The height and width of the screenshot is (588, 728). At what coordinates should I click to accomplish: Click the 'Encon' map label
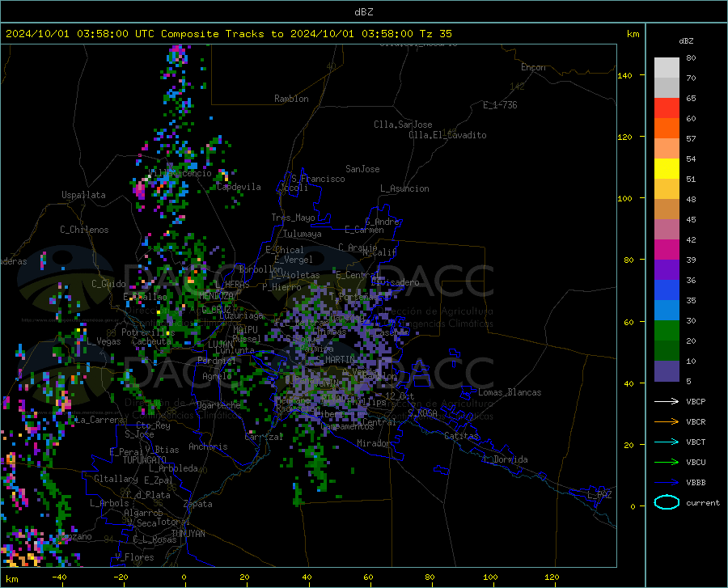(x=533, y=67)
